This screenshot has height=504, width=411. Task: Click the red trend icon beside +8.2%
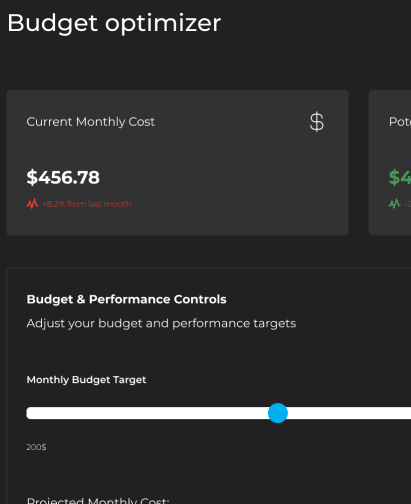(x=33, y=204)
